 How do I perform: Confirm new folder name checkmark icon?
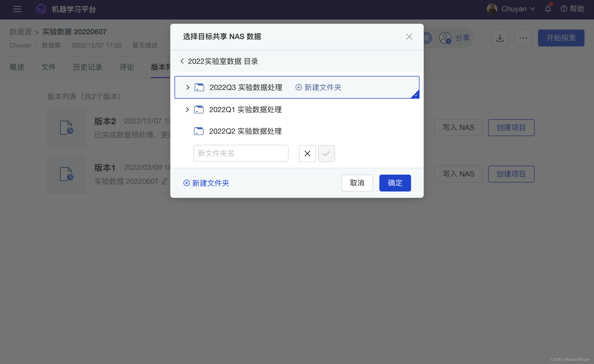pyautogui.click(x=326, y=154)
